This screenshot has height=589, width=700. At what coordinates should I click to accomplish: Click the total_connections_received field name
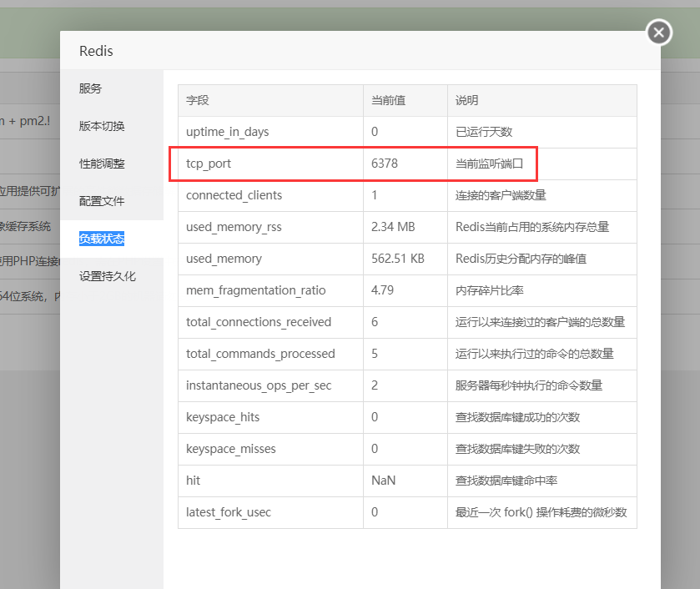tap(259, 322)
